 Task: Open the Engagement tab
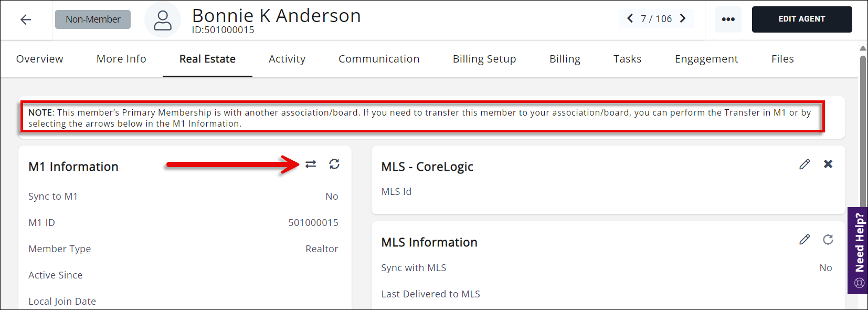[706, 59]
